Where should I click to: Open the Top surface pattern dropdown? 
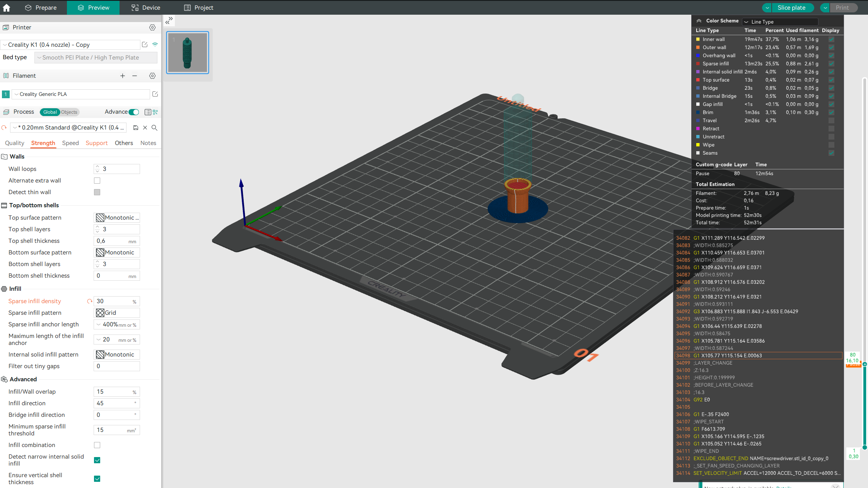click(x=117, y=218)
